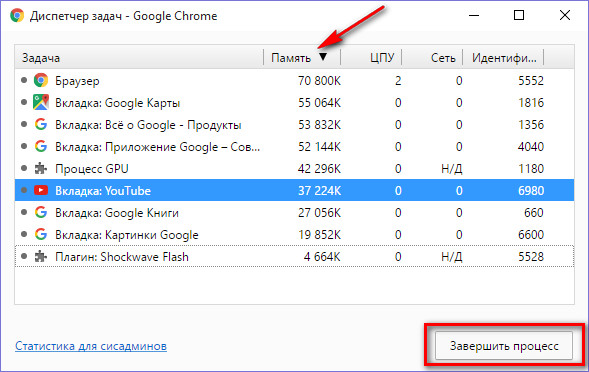Click the YouTube icon in the selected row
The width and height of the screenshot is (589, 372).
click(41, 190)
